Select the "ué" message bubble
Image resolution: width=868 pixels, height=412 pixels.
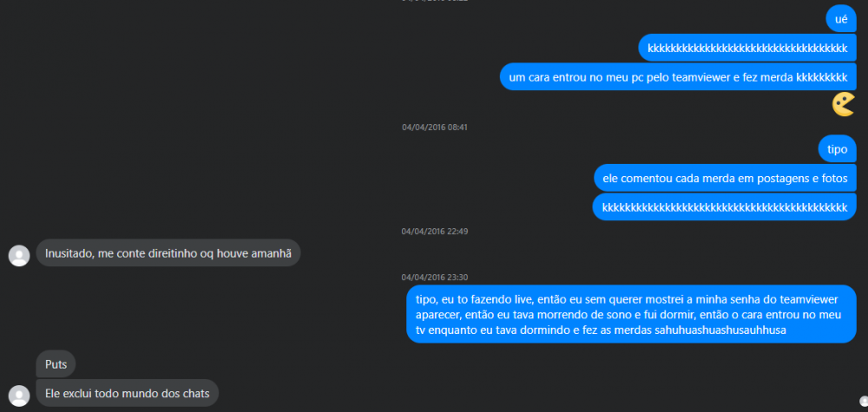(841, 19)
